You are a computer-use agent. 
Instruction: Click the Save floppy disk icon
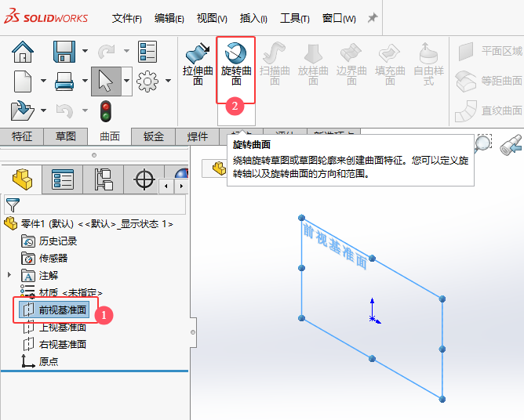(x=64, y=52)
